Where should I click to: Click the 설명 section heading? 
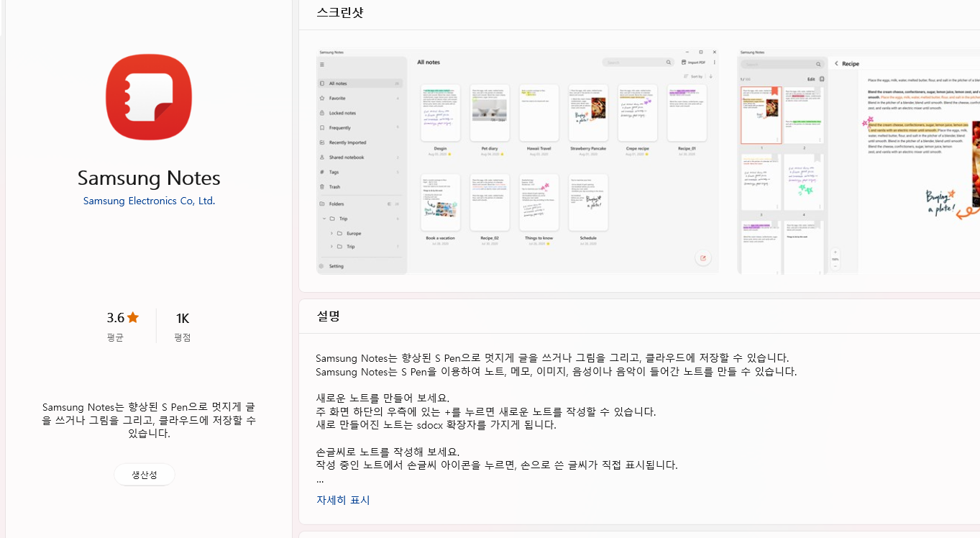[328, 316]
